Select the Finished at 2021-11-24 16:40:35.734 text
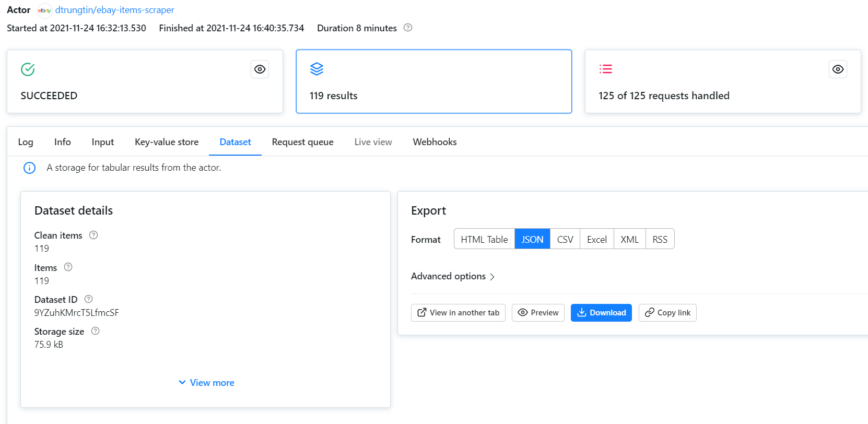This screenshot has height=424, width=868. tap(231, 28)
